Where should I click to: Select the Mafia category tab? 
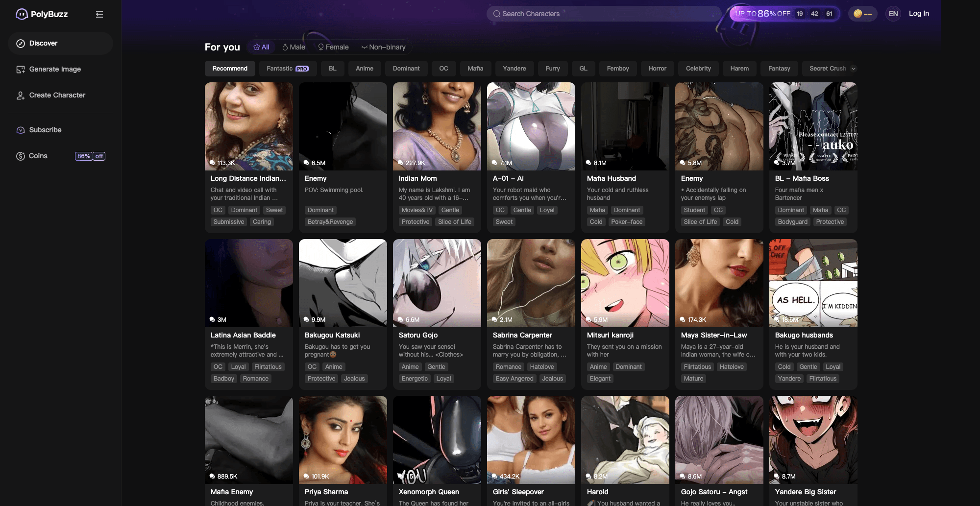pos(475,69)
